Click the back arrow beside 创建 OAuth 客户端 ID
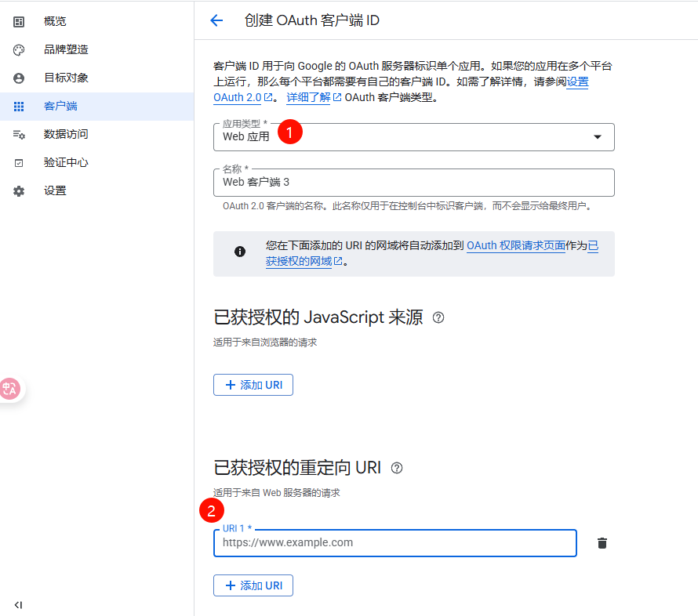 coord(216,20)
